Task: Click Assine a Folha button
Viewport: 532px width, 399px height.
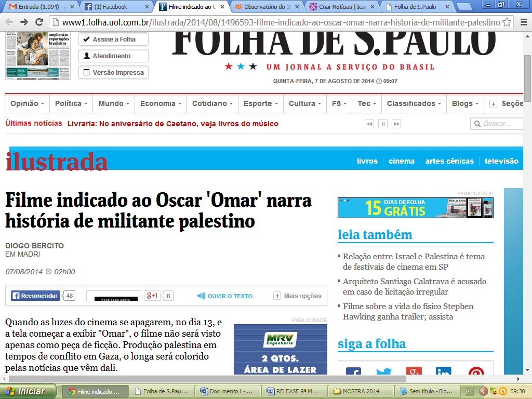Action: pyautogui.click(x=113, y=39)
